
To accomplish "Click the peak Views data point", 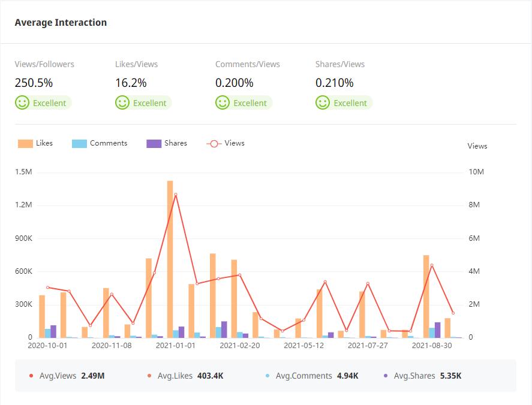I will pyautogui.click(x=176, y=195).
